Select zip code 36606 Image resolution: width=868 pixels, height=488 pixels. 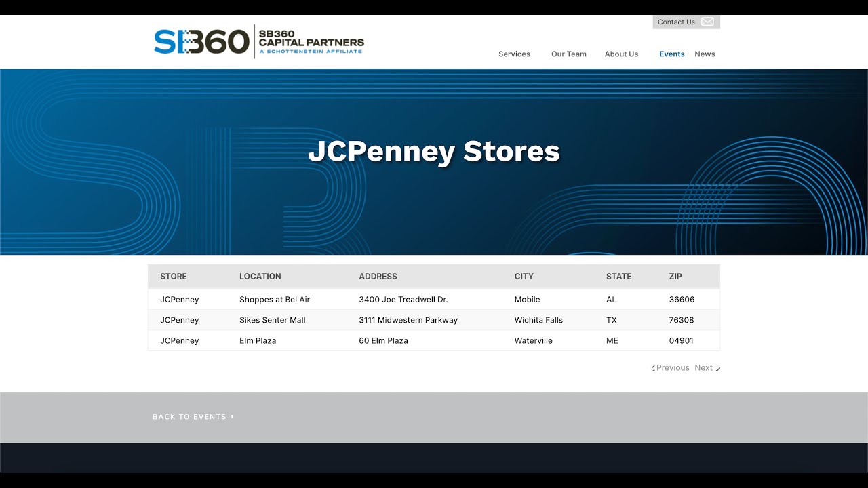[x=682, y=299]
